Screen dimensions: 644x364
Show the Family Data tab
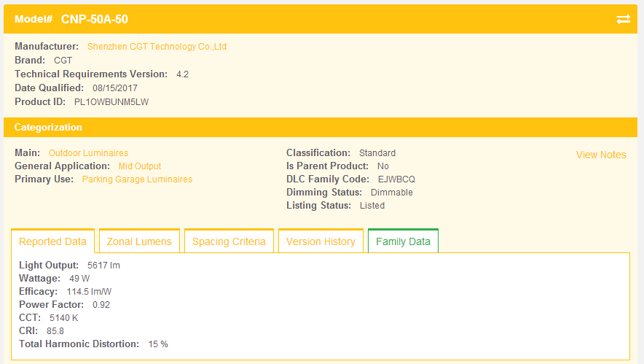(x=403, y=241)
